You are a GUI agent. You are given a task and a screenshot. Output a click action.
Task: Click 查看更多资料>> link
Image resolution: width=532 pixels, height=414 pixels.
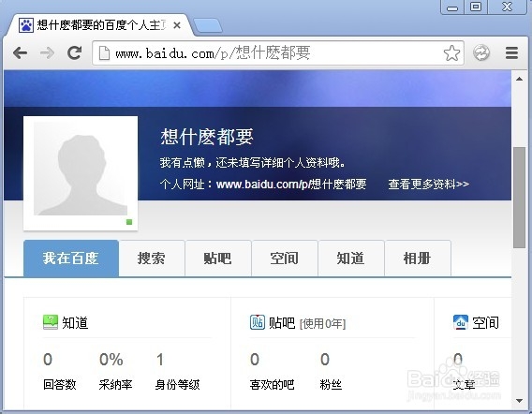click(x=429, y=185)
